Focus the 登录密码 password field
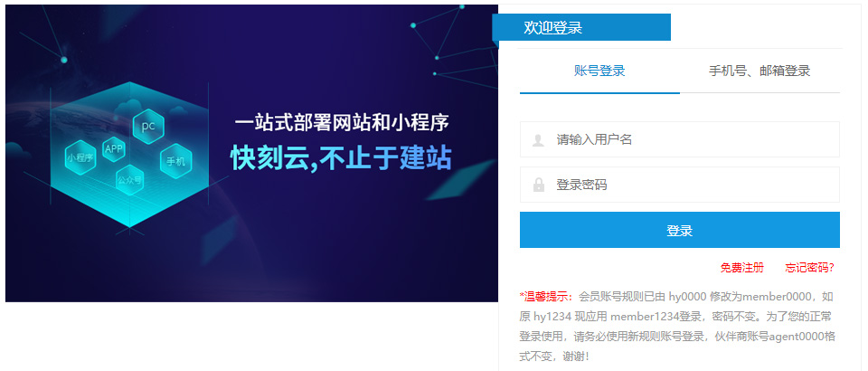The height and width of the screenshot is (371, 868). tap(680, 185)
